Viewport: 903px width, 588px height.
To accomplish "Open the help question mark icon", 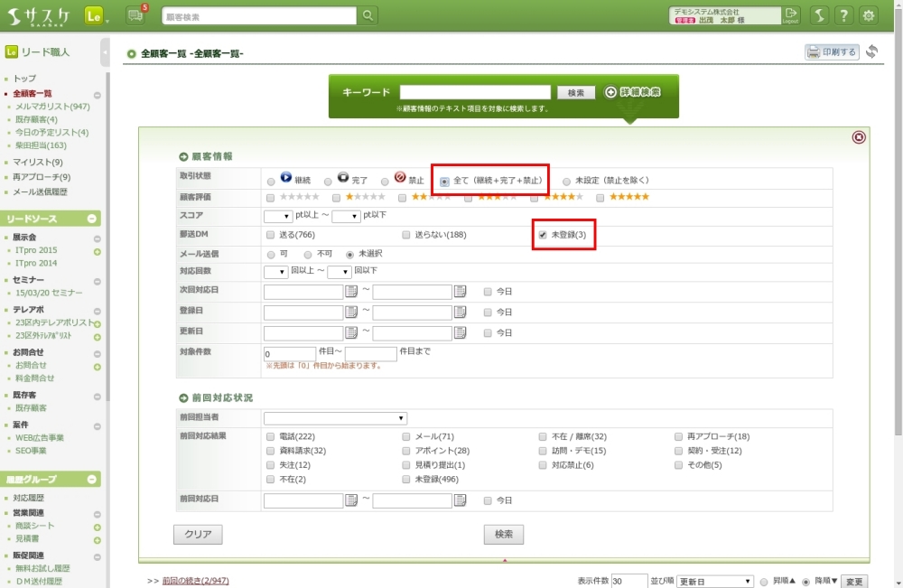I will (x=842, y=15).
